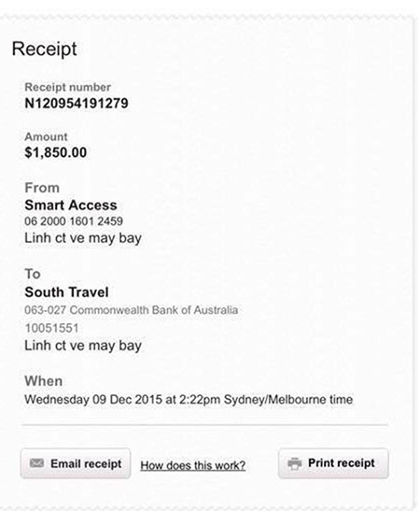Click the Smart Access account name

tap(71, 205)
